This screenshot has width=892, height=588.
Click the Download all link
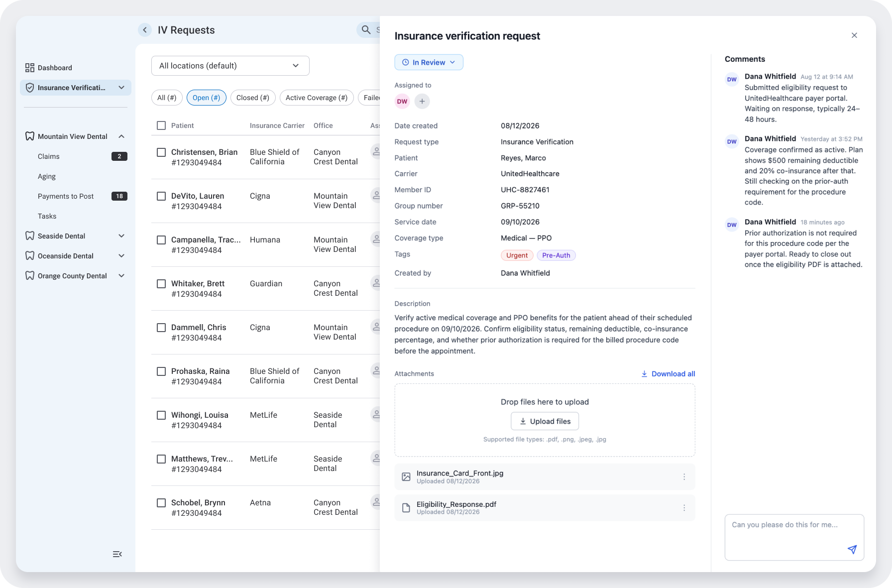click(668, 374)
